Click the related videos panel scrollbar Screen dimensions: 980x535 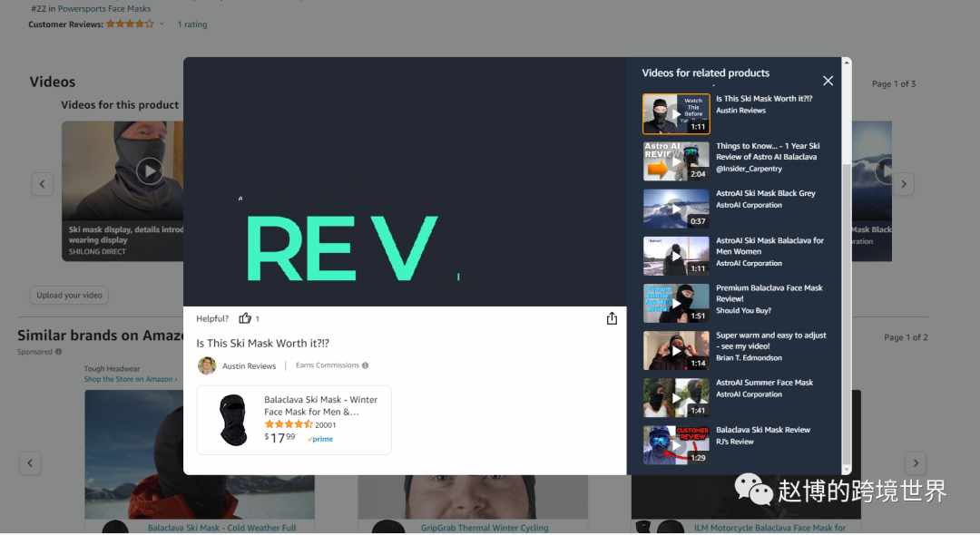[847, 312]
